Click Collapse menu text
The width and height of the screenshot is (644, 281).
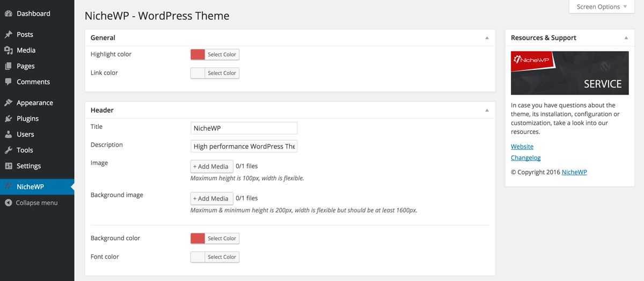coord(36,203)
